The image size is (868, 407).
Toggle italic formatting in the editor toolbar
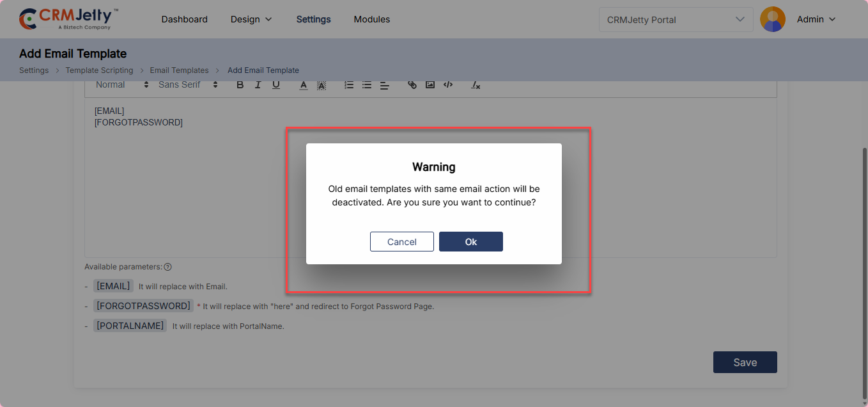[x=258, y=85]
